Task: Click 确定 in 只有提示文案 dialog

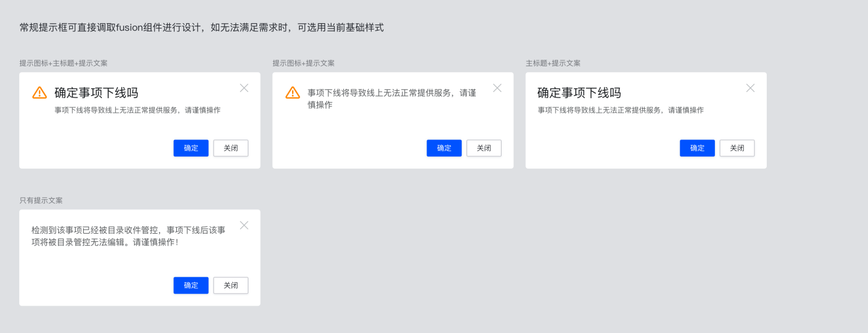Action: click(191, 285)
